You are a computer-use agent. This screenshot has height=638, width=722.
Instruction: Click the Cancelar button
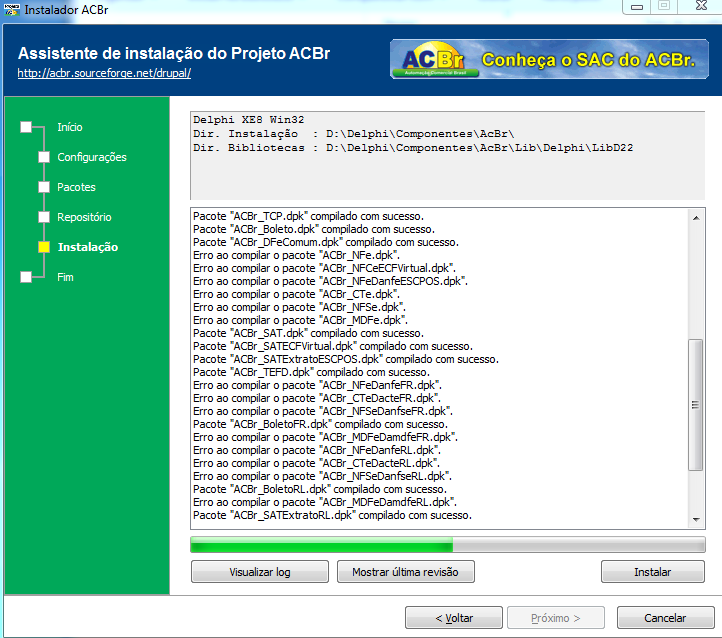pos(665,618)
